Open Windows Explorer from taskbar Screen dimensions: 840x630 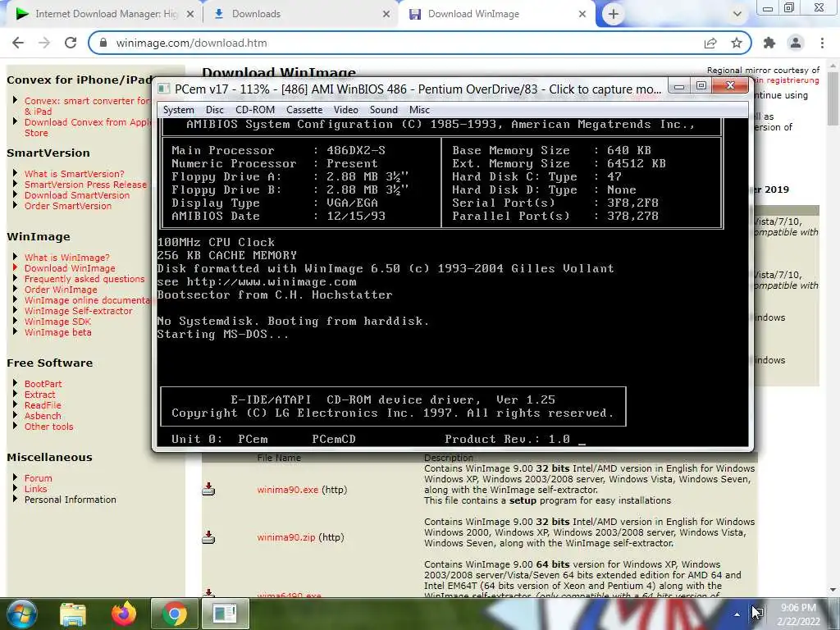[73, 614]
